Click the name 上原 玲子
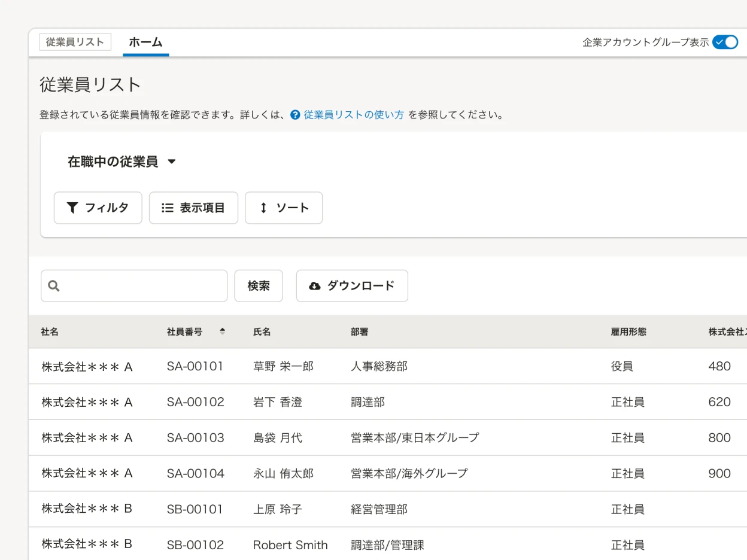747x560 pixels. pos(278,509)
